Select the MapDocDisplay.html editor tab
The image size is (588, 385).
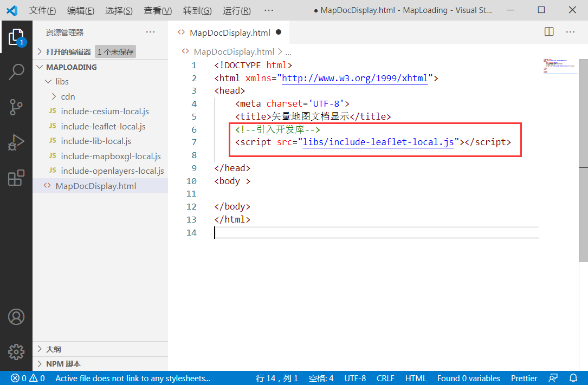229,32
